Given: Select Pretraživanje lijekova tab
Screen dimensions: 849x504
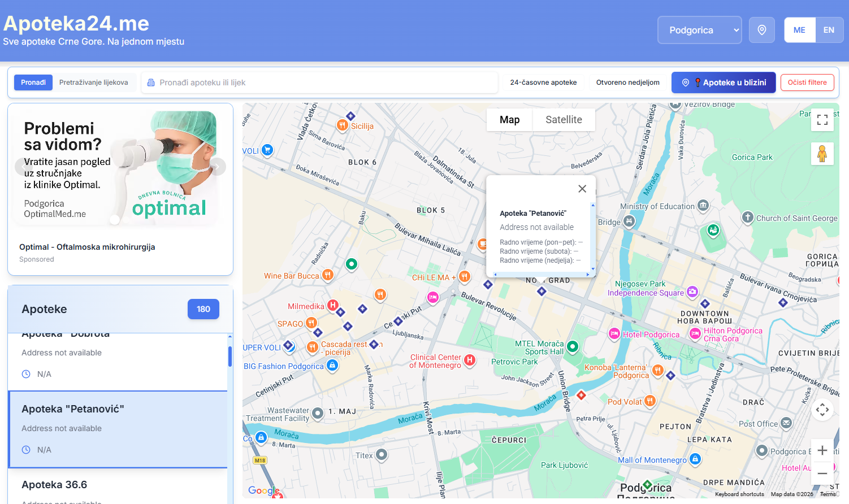Looking at the screenshot, I should point(94,82).
